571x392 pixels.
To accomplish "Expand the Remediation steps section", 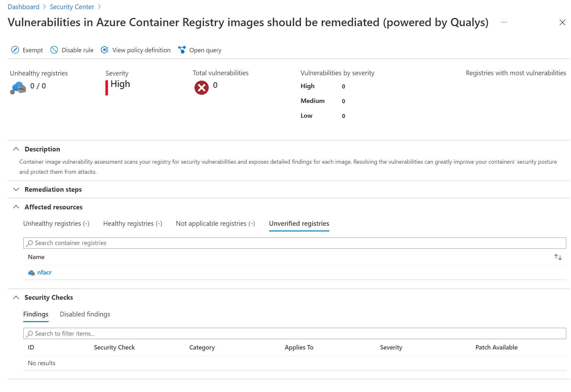I will tap(16, 189).
